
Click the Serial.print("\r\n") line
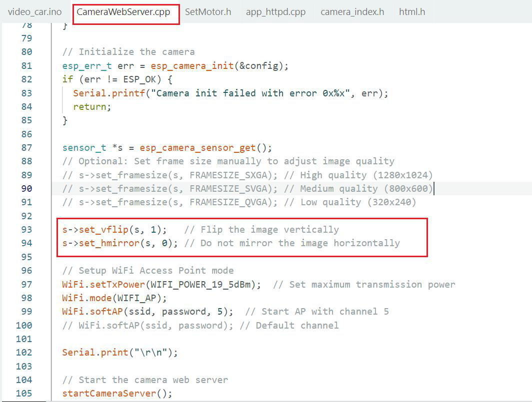pos(120,353)
